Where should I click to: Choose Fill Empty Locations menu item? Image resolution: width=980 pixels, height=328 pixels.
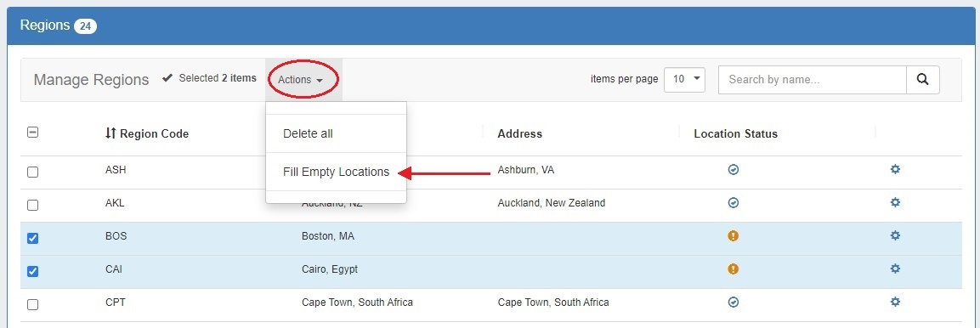click(x=337, y=172)
